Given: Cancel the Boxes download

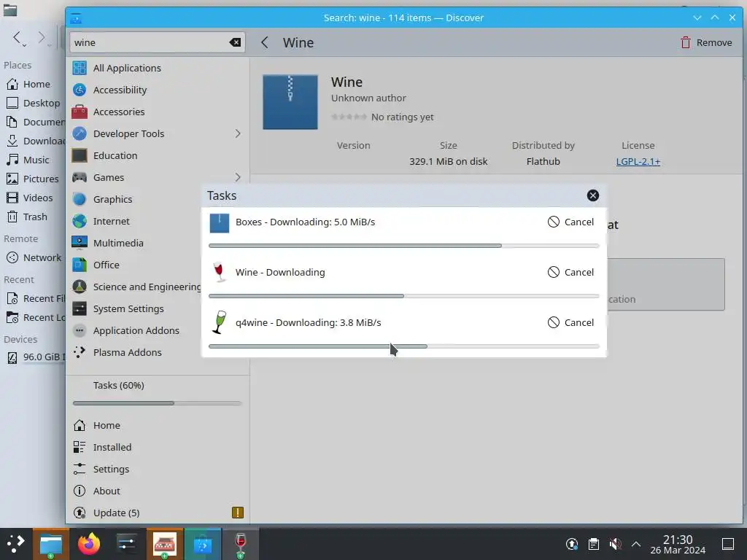Looking at the screenshot, I should point(570,222).
